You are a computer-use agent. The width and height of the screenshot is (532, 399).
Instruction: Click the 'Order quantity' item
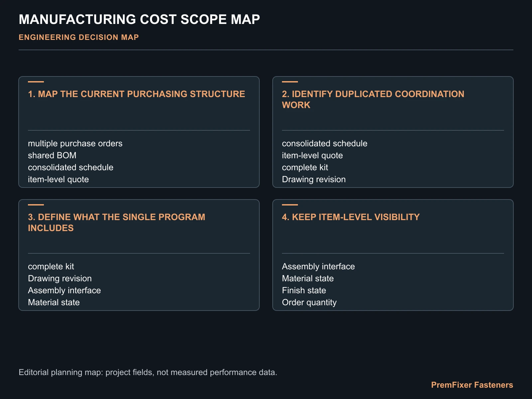pos(309,303)
